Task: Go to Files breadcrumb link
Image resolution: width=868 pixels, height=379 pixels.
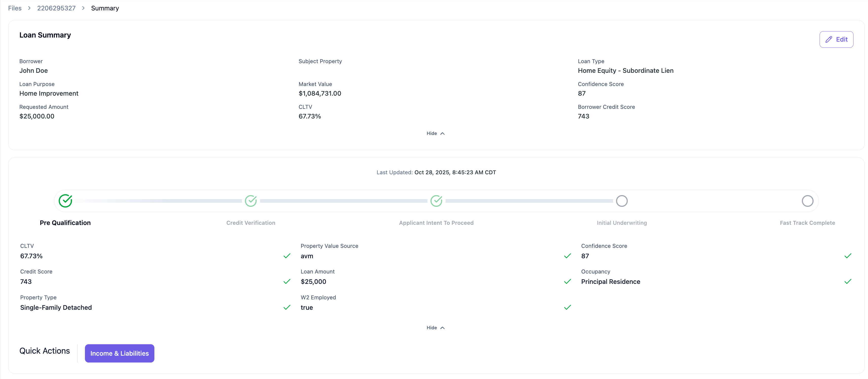Action: click(14, 8)
